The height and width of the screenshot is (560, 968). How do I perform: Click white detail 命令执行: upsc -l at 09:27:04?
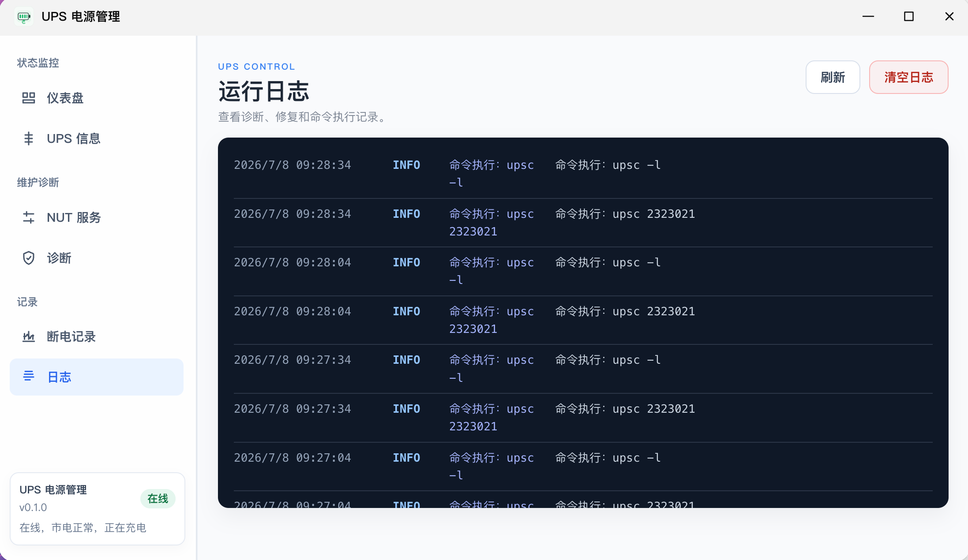tap(608, 458)
